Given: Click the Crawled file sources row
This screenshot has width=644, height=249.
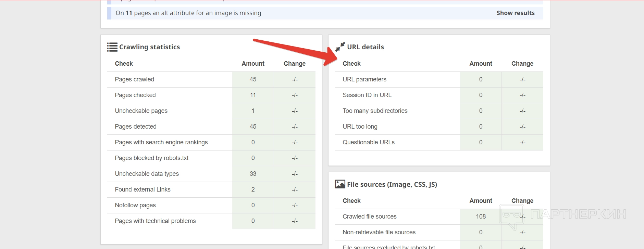Looking at the screenshot, I should [370, 217].
